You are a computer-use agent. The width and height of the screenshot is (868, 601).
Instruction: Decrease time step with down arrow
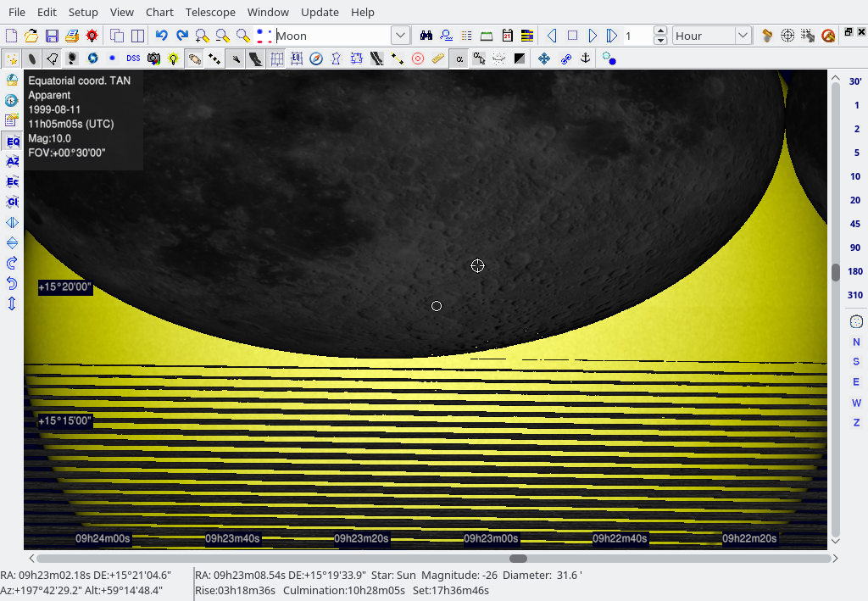click(x=659, y=41)
